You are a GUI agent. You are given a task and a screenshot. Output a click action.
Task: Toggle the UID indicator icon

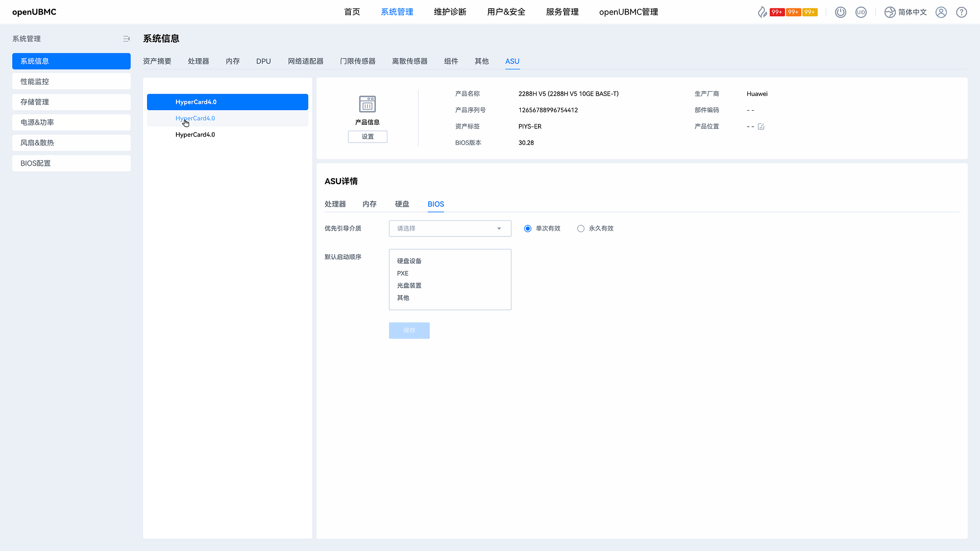tap(861, 12)
